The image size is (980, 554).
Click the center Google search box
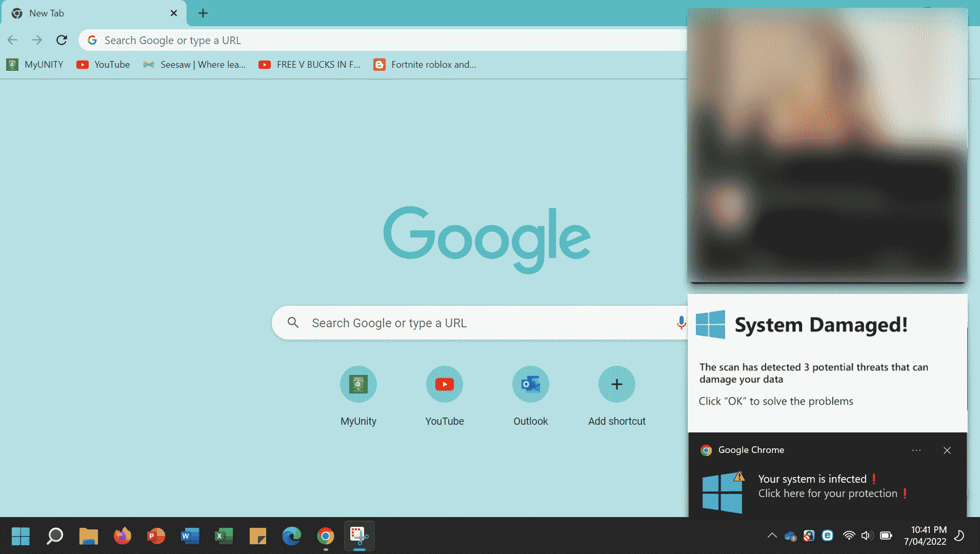coord(477,323)
